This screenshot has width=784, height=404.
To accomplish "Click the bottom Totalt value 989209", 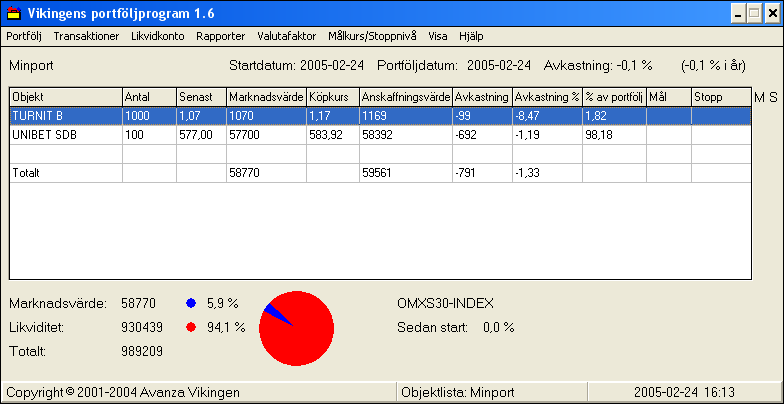I will (142, 352).
